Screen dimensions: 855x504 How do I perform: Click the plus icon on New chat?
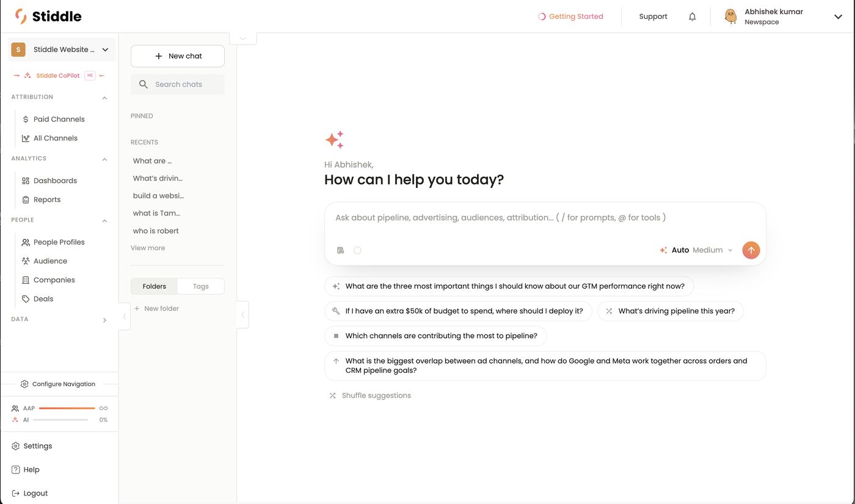159,56
